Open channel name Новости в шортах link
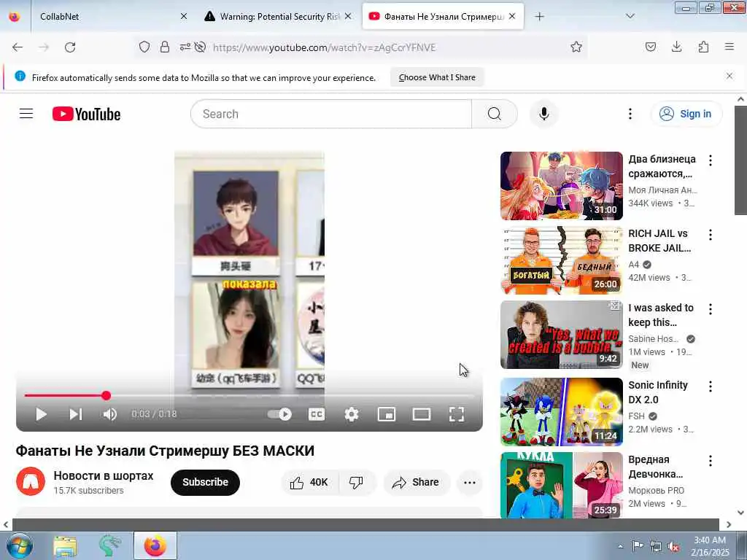 pos(104,475)
